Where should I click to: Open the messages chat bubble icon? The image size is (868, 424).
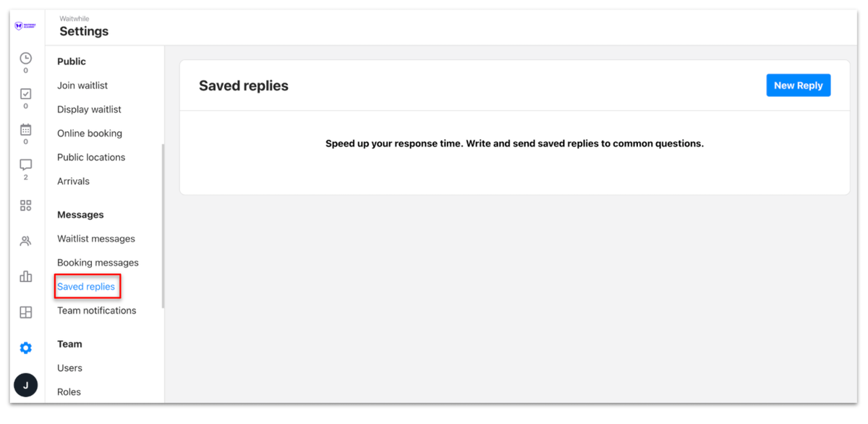25,165
